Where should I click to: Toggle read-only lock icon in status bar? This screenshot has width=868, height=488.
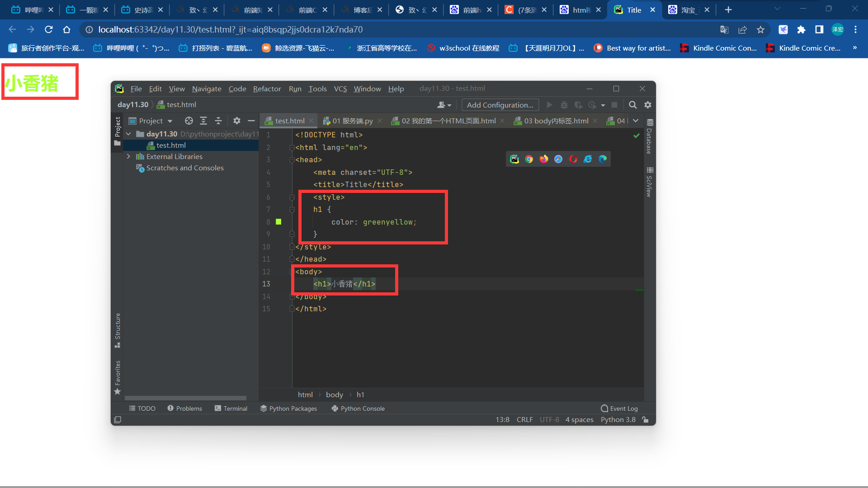pyautogui.click(x=646, y=420)
